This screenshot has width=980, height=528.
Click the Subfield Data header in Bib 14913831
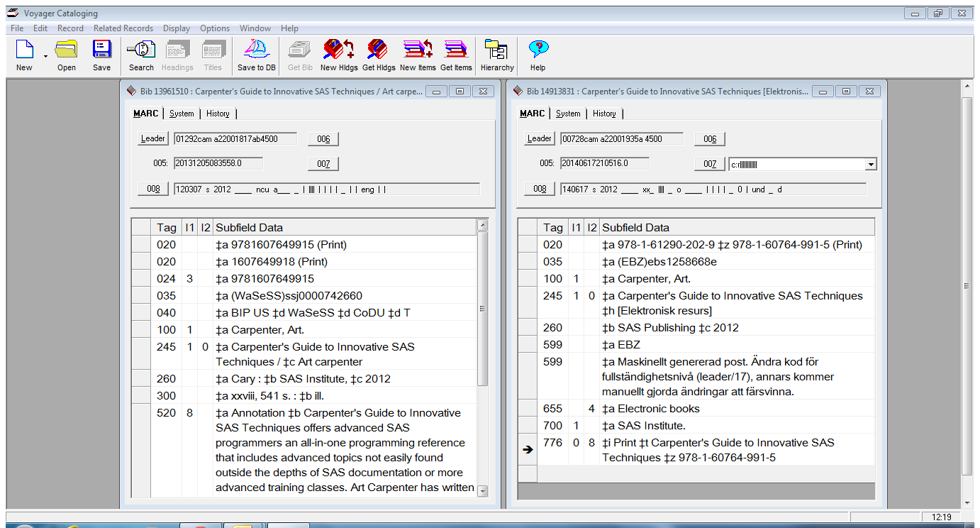737,228
